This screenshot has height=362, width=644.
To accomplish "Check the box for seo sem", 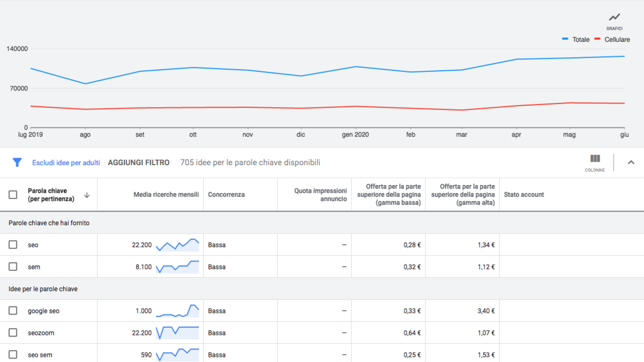I will 13,355.
